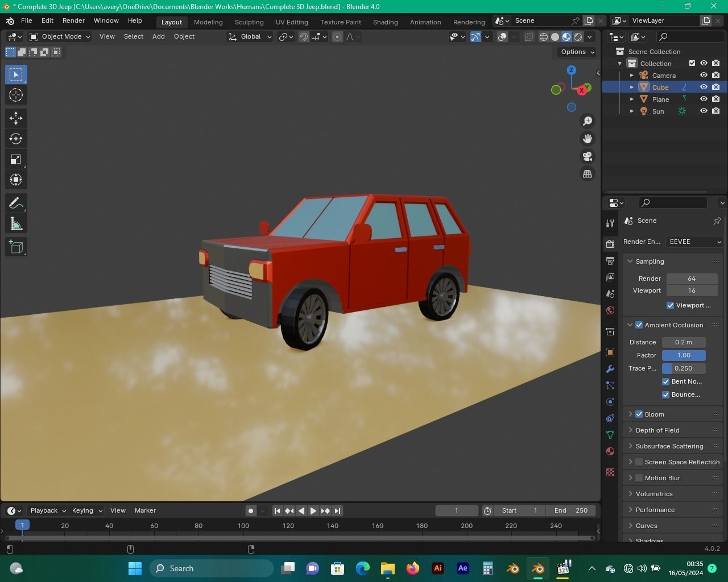The width and height of the screenshot is (728, 582).
Task: Enable the Motion Blur checkbox
Action: [639, 478]
